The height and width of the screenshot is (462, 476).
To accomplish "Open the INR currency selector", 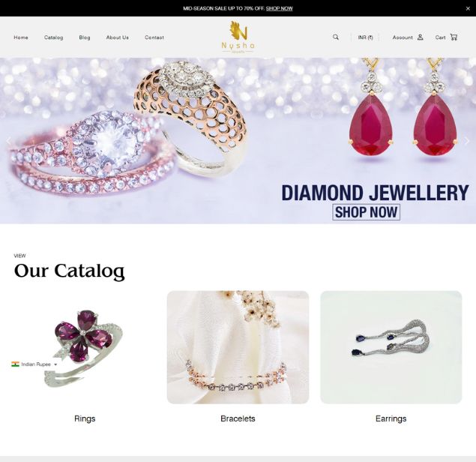I will [366, 37].
